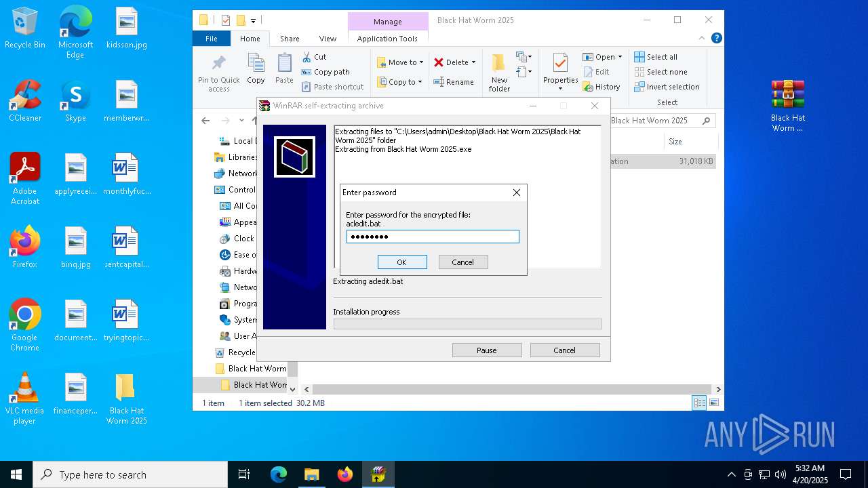Click Invert selection in ribbon
Viewport: 868px width, 488px height.
pyautogui.click(x=667, y=87)
